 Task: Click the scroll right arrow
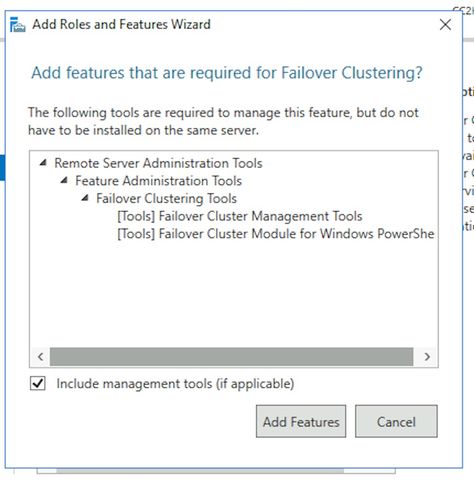pyautogui.click(x=427, y=357)
